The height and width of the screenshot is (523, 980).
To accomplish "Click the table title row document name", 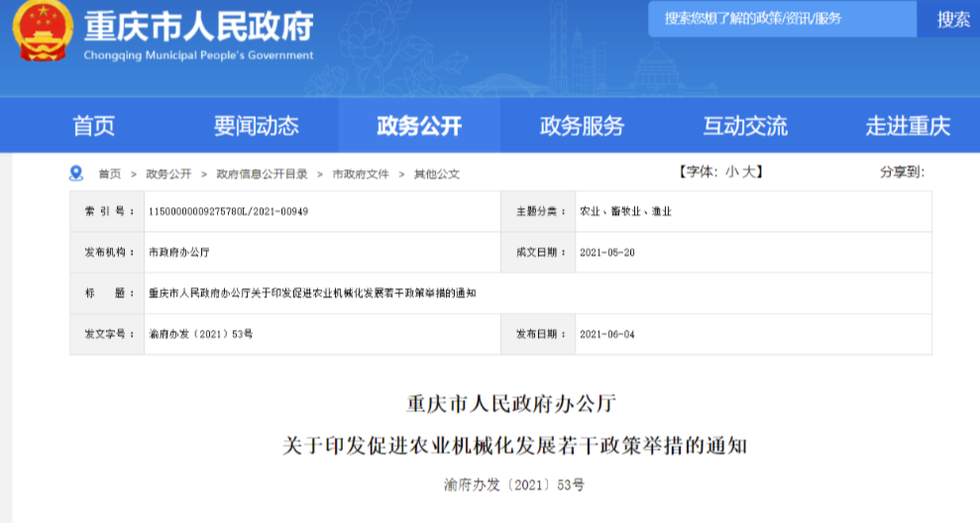I will tap(312, 293).
